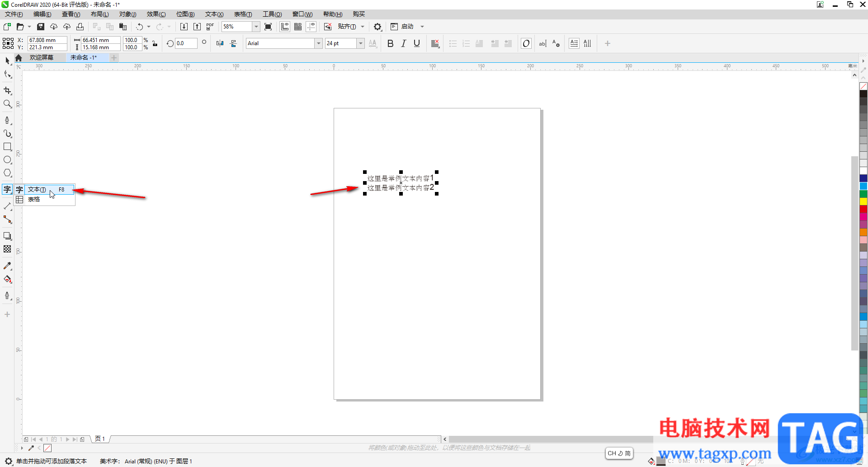Viewport: 868px width, 467px height.
Task: Select the Transparency checker tool
Action: click(x=7, y=249)
